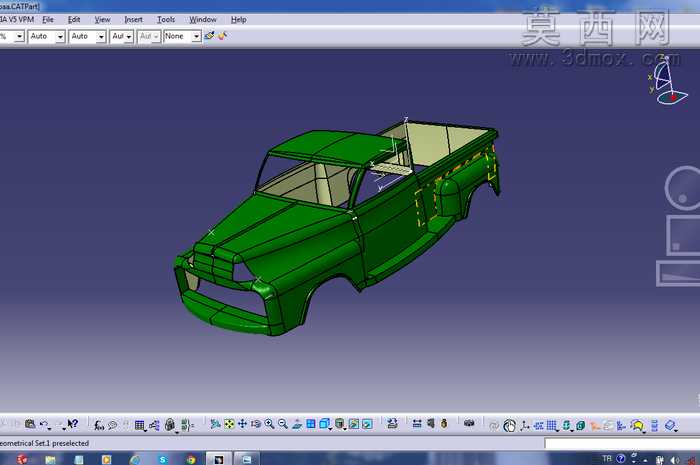Click the Capture printer-like icon
Viewport: 700px width, 465px height.
click(392, 423)
